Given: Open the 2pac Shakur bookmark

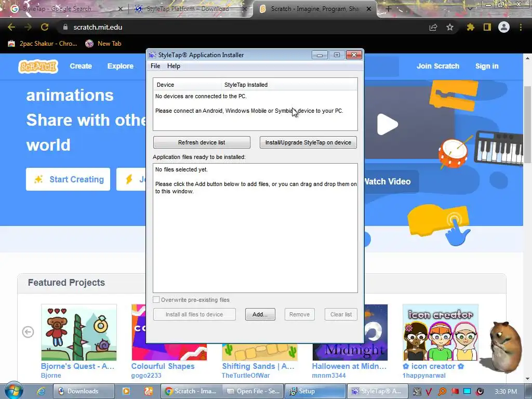Looking at the screenshot, I should (x=43, y=44).
